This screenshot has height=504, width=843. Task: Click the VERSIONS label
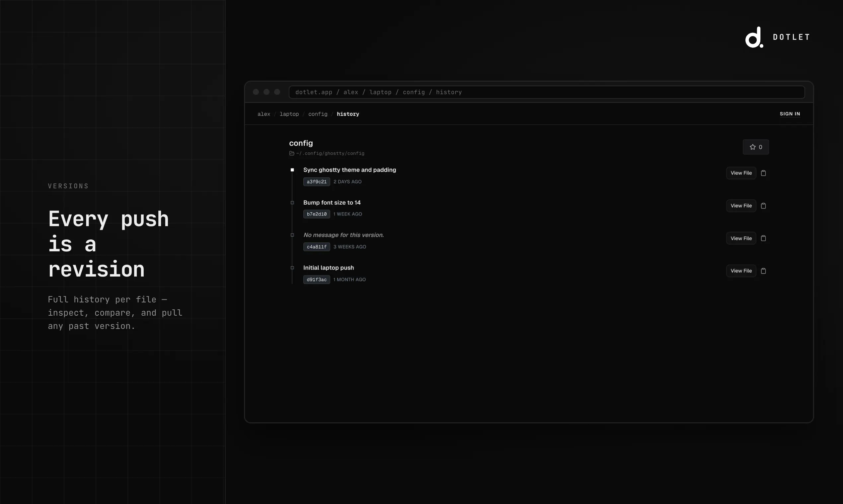click(68, 186)
